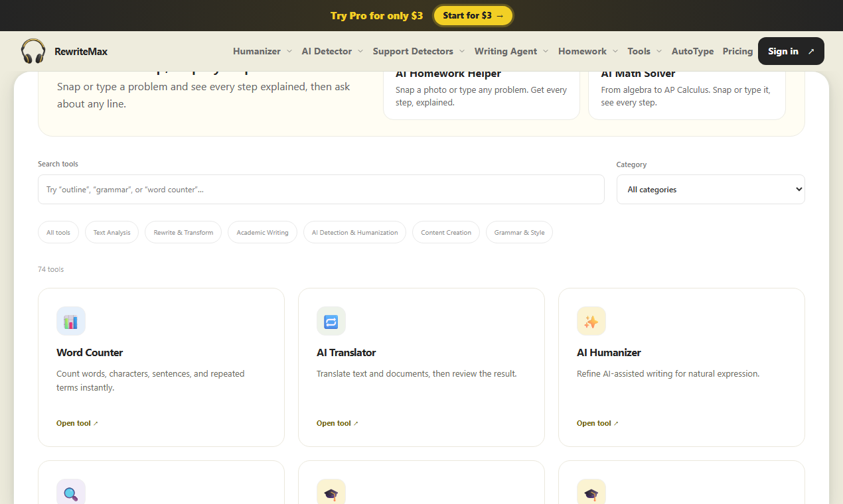The width and height of the screenshot is (843, 504).
Task: Open tool link under AI Translator
Action: [337, 423]
